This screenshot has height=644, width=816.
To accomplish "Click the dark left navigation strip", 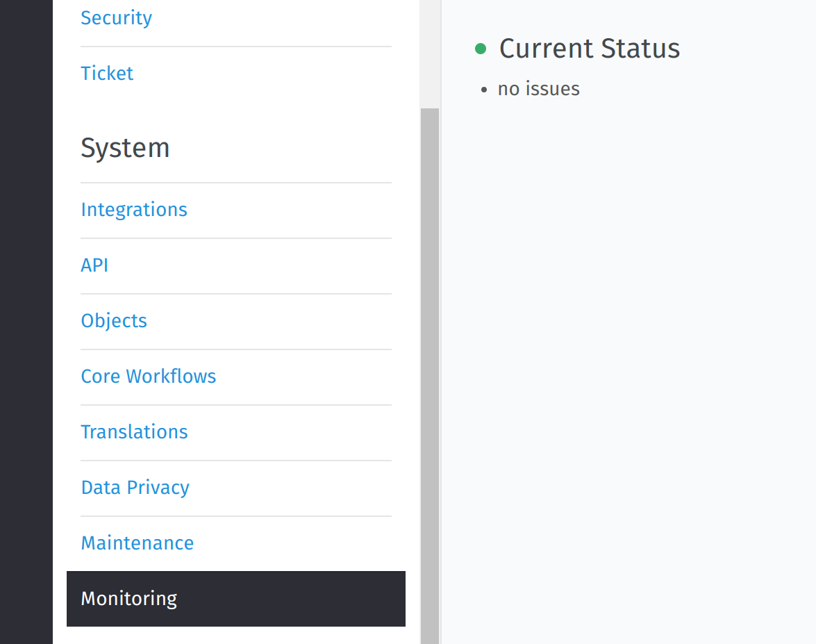I will click(x=26, y=322).
